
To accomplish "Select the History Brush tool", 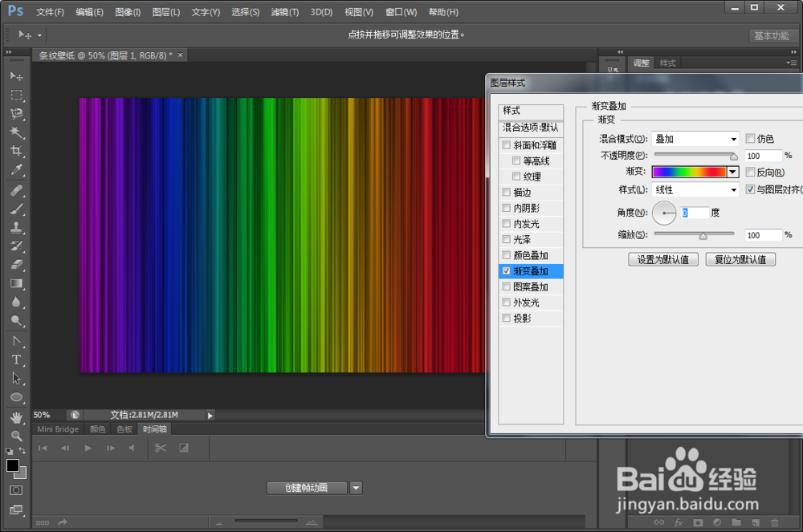I will pyautogui.click(x=16, y=246).
